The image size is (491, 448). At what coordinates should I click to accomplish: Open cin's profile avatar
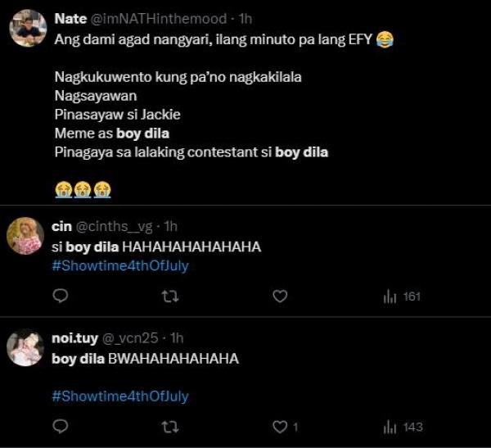pos(25,236)
